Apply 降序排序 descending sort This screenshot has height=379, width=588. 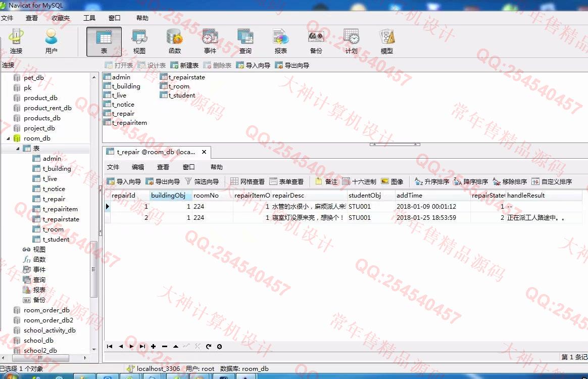tap(471, 181)
